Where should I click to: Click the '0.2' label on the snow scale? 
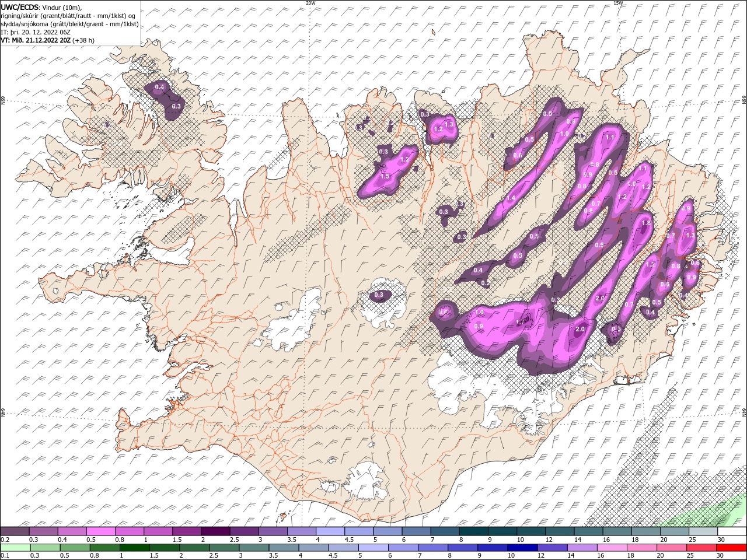pos(5,539)
